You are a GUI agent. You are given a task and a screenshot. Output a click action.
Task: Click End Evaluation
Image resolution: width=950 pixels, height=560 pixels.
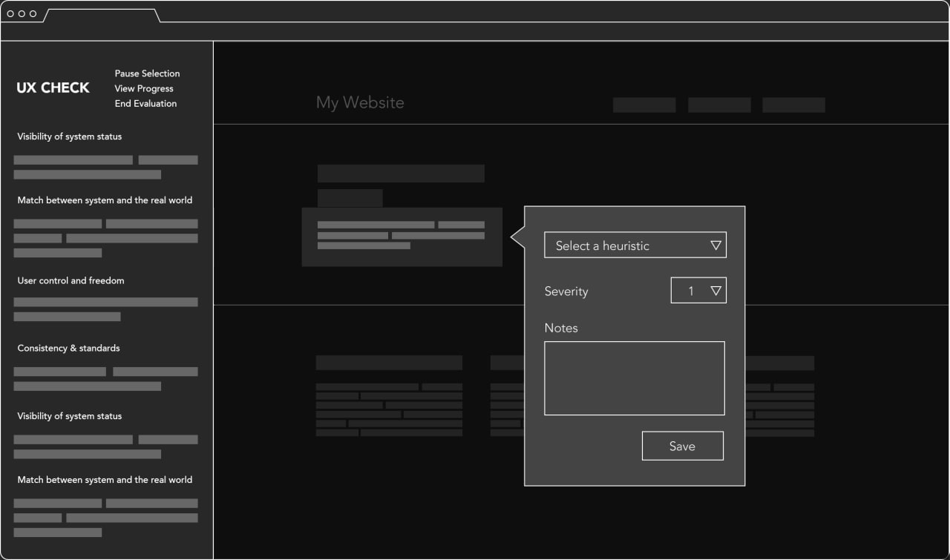[145, 103]
